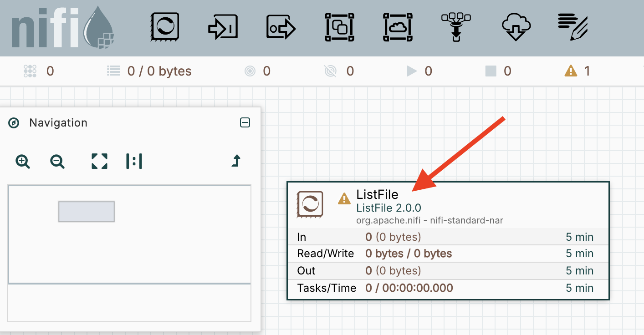
Task: Select the ListFile processor name
Action: (377, 195)
